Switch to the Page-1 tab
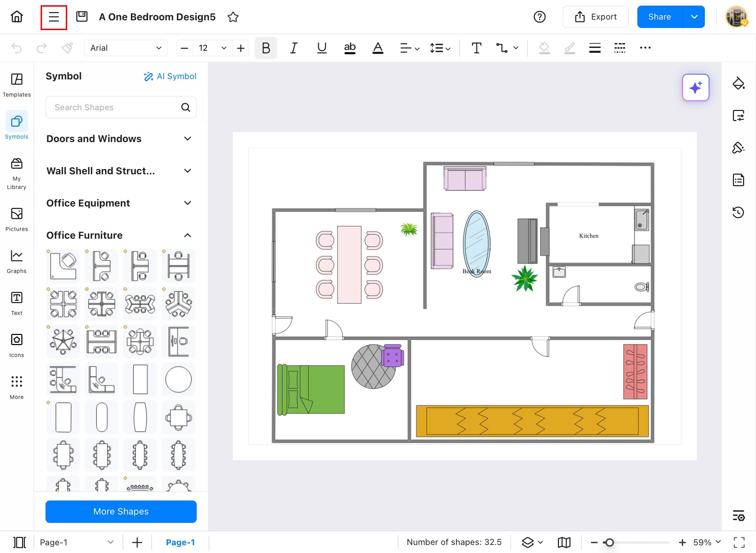Image resolution: width=756 pixels, height=553 pixels. click(x=180, y=542)
